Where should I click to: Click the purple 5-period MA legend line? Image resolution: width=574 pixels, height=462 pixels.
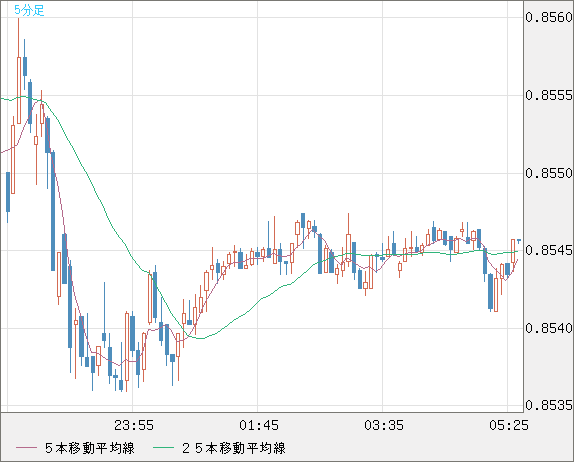27,448
